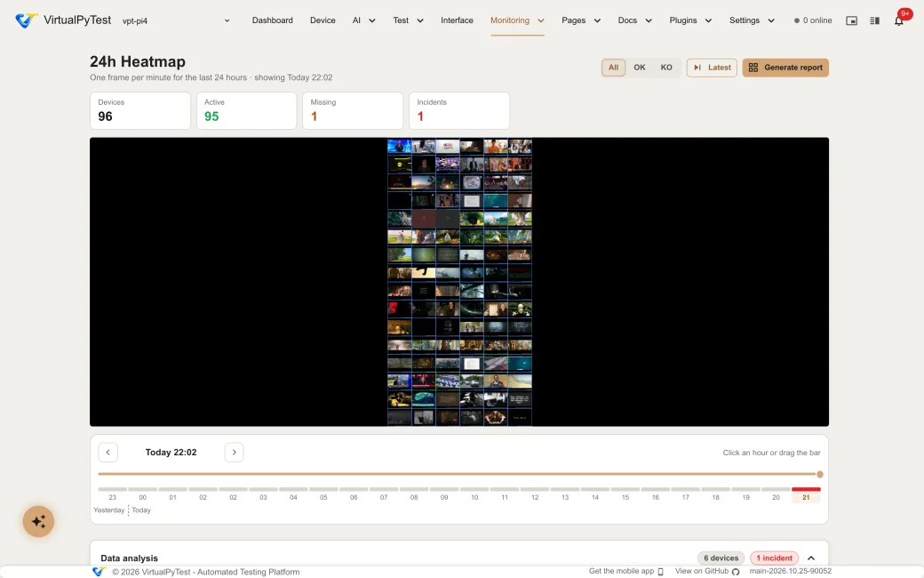
Task: Open the vpt-pi4 server selector dropdown
Action: point(176,20)
